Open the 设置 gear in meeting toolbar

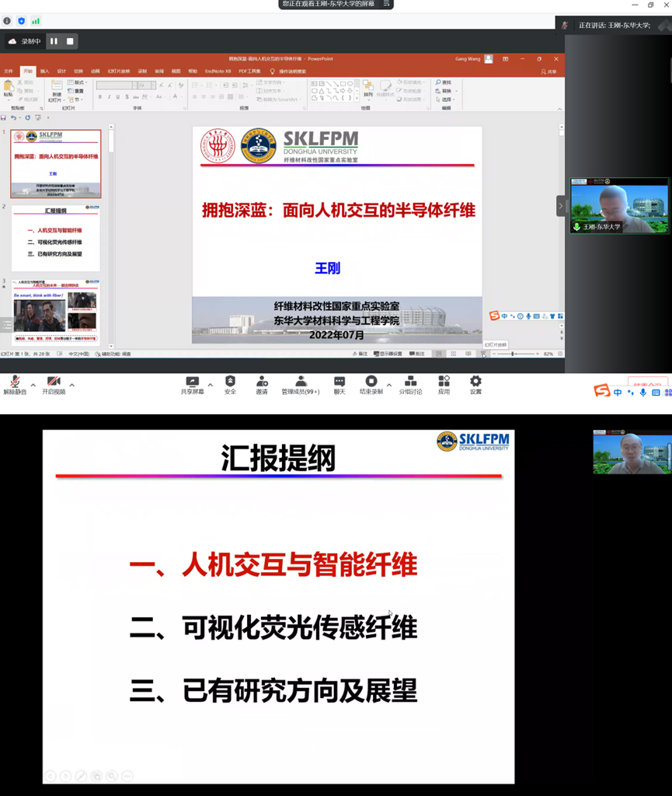point(475,382)
